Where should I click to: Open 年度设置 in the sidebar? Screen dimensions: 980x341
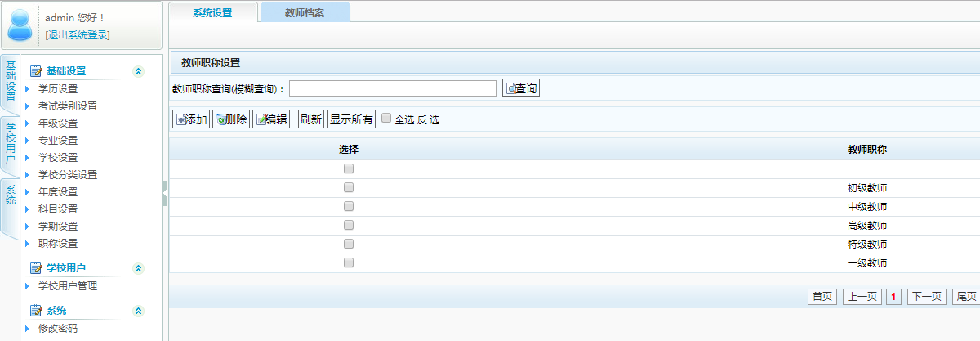tap(58, 191)
